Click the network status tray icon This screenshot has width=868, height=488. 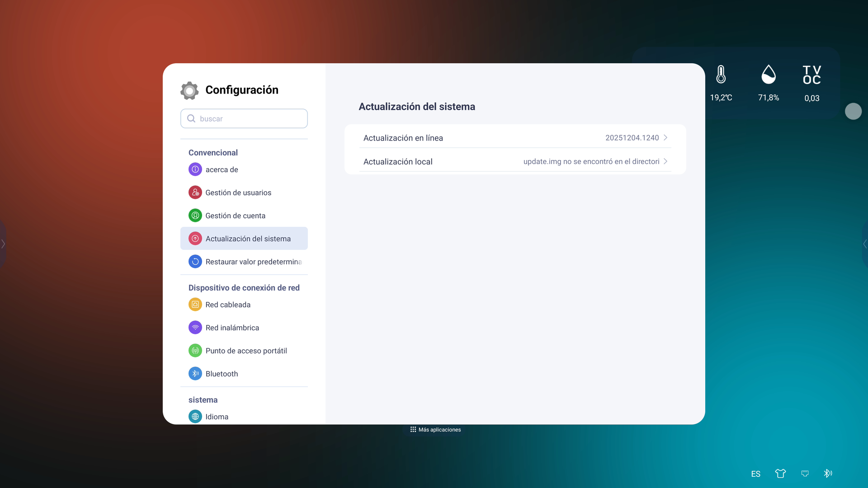[x=805, y=474]
